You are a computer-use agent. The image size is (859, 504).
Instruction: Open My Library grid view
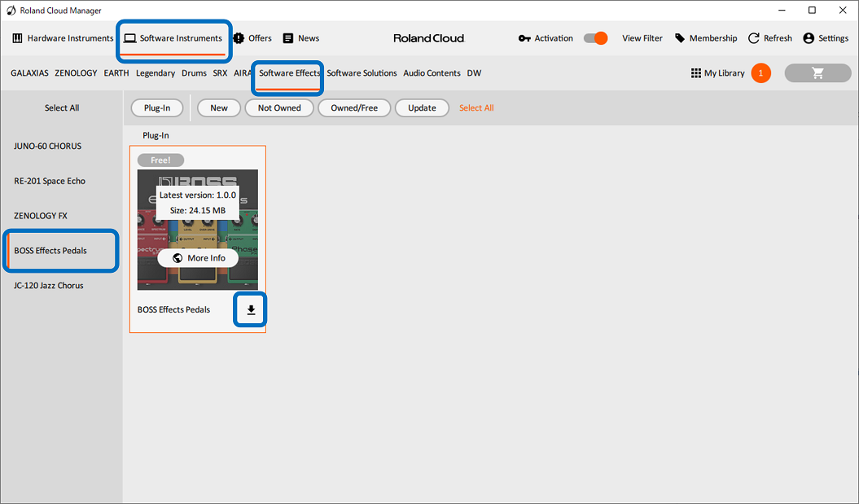pos(717,72)
